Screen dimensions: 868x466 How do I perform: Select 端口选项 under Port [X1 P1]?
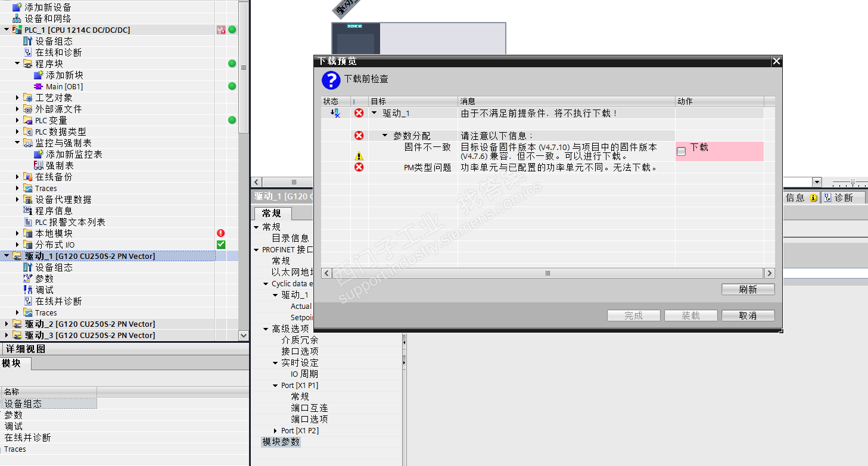(309, 419)
